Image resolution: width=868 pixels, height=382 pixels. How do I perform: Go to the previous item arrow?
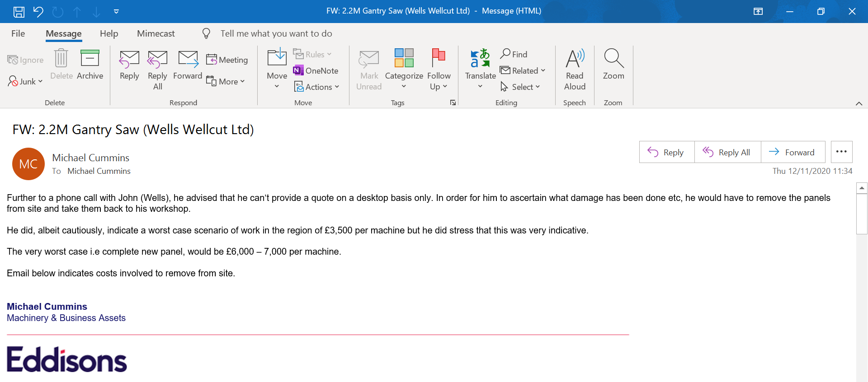tap(77, 12)
